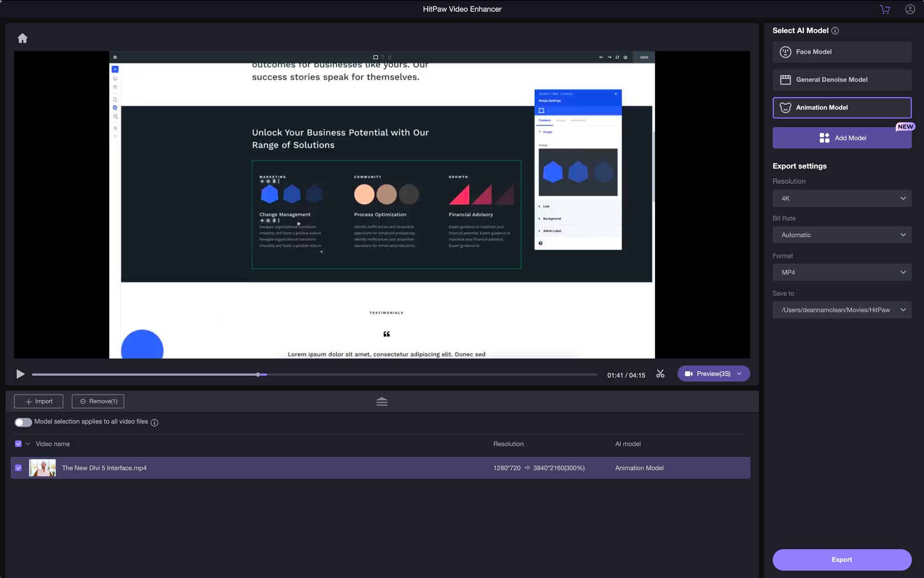Toggle the select-all checkbox beside Video name
This screenshot has width=924, height=578.
coord(18,443)
